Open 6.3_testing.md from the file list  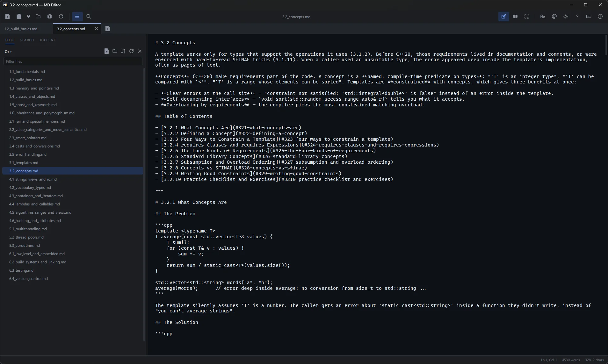click(73, 270)
